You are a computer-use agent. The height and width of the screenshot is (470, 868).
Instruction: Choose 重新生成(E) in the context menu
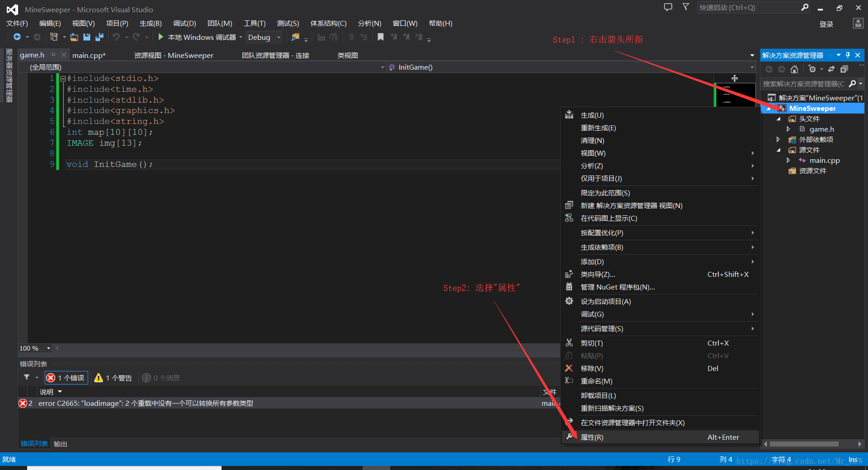[x=660, y=128]
